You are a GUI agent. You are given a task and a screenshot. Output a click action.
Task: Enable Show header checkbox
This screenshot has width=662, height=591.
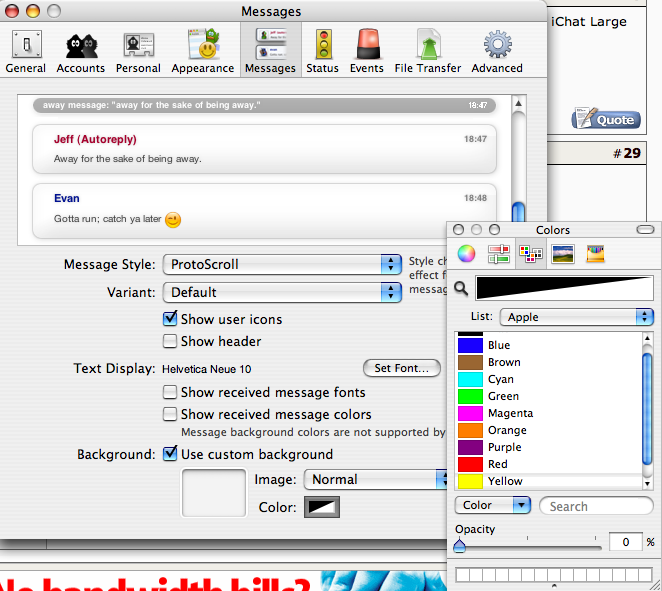[x=170, y=341]
